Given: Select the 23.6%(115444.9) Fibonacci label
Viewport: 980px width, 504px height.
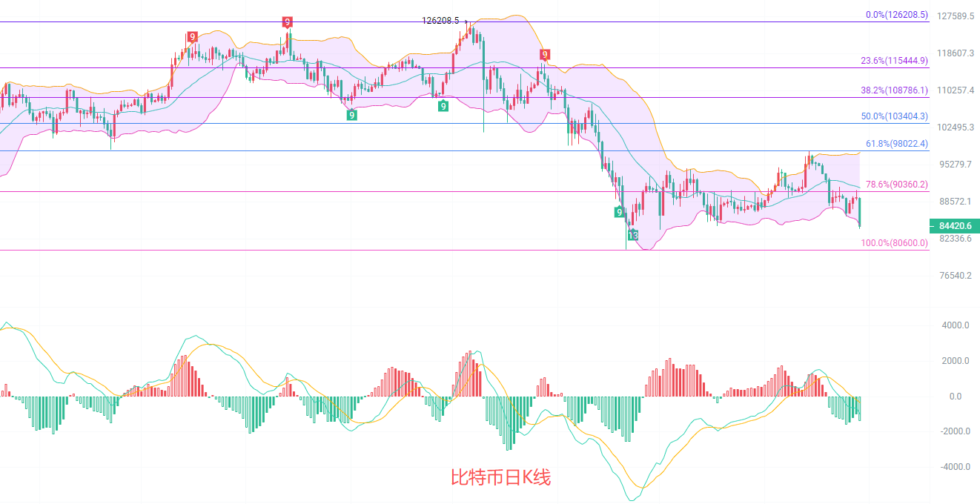Looking at the screenshot, I should click(x=894, y=62).
